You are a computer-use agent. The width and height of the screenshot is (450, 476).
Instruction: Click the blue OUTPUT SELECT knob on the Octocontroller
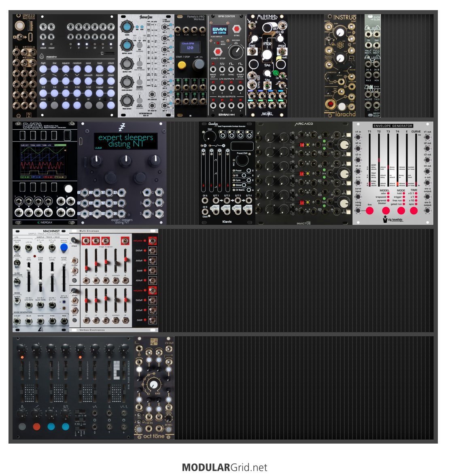(126, 45)
